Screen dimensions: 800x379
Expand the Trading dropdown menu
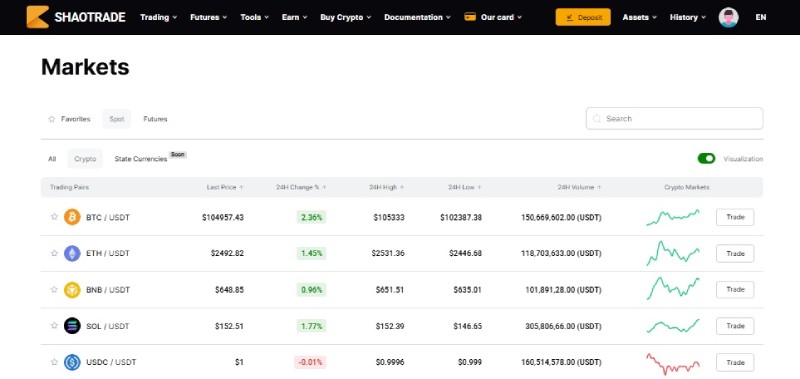pos(159,17)
